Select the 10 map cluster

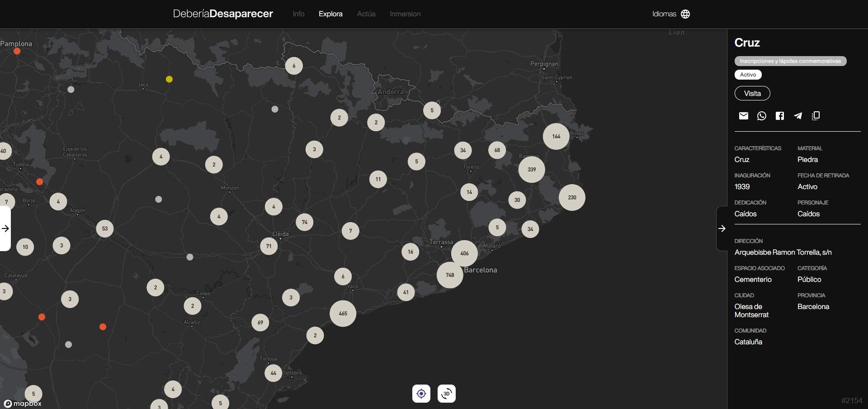(25, 247)
